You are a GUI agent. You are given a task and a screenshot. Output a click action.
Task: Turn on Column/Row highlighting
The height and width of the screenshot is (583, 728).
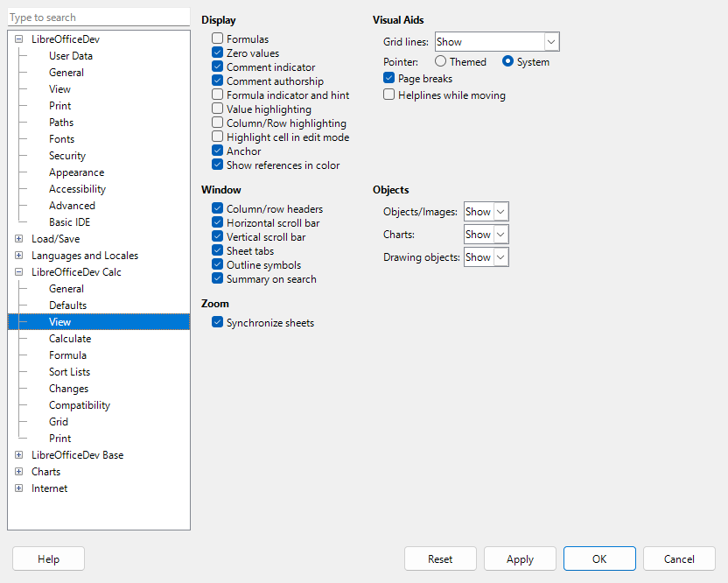click(216, 123)
